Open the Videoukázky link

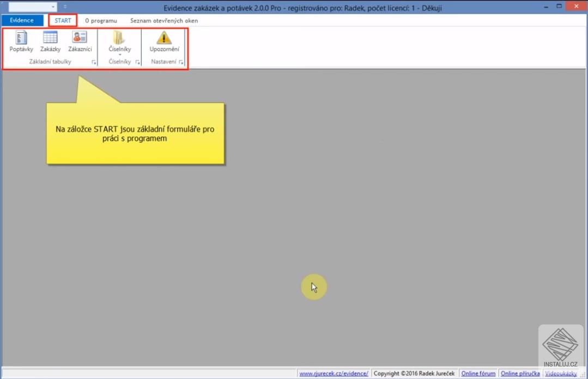point(561,374)
